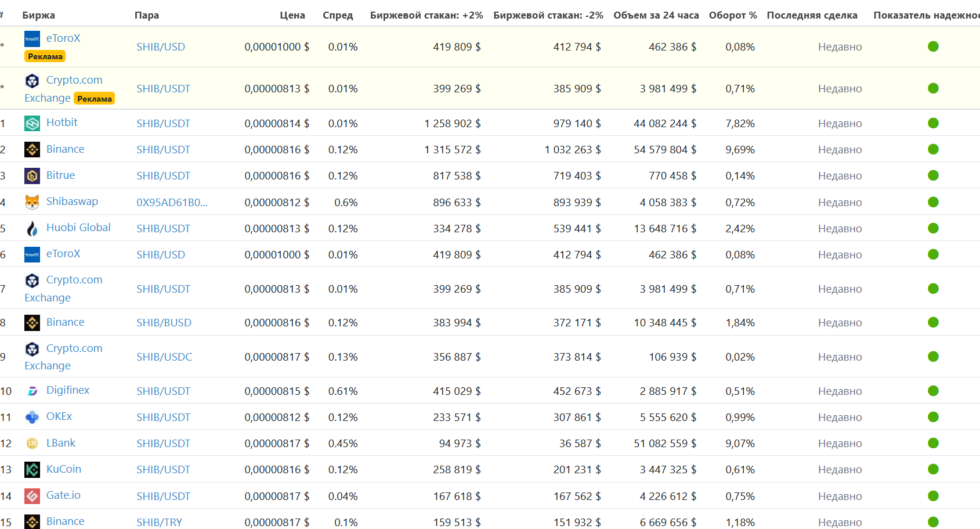Open the SHIB/USDC pair link

point(164,357)
